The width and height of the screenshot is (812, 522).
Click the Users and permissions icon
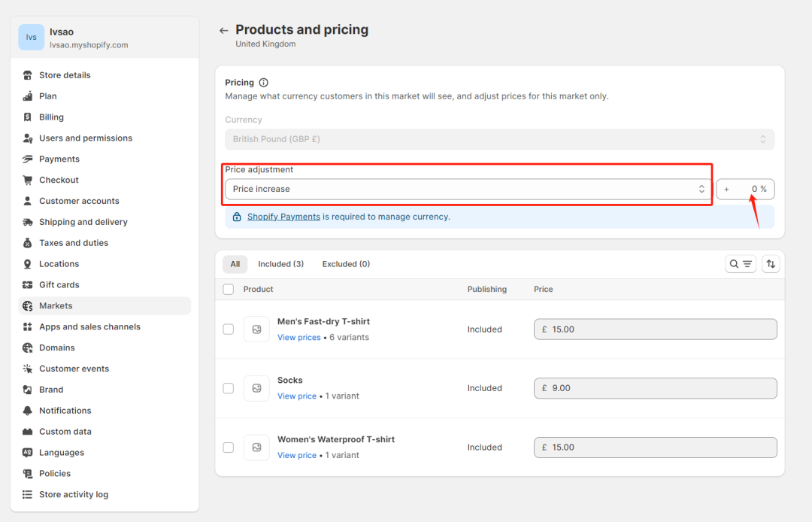[28, 138]
